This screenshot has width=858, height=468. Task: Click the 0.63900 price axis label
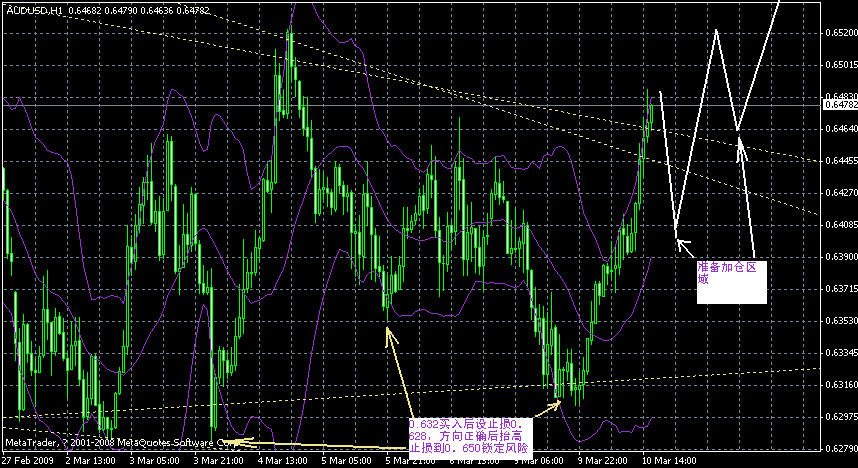click(x=842, y=257)
